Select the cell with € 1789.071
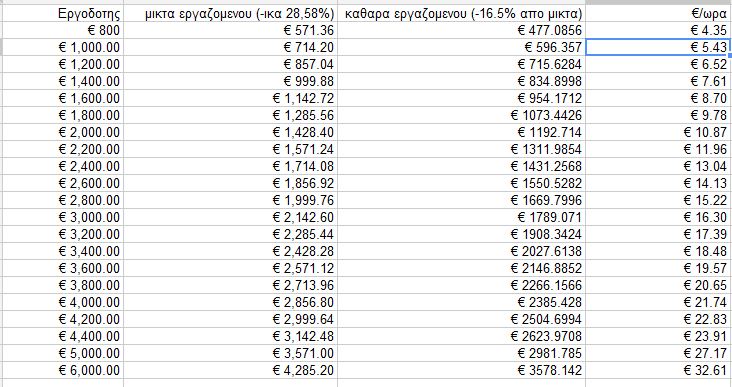 pos(461,218)
